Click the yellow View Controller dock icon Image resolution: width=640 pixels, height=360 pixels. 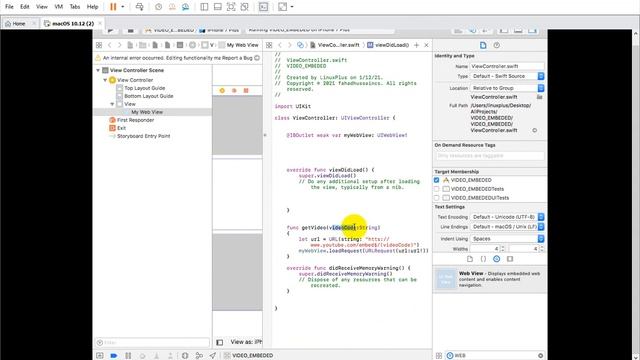tap(222, 91)
